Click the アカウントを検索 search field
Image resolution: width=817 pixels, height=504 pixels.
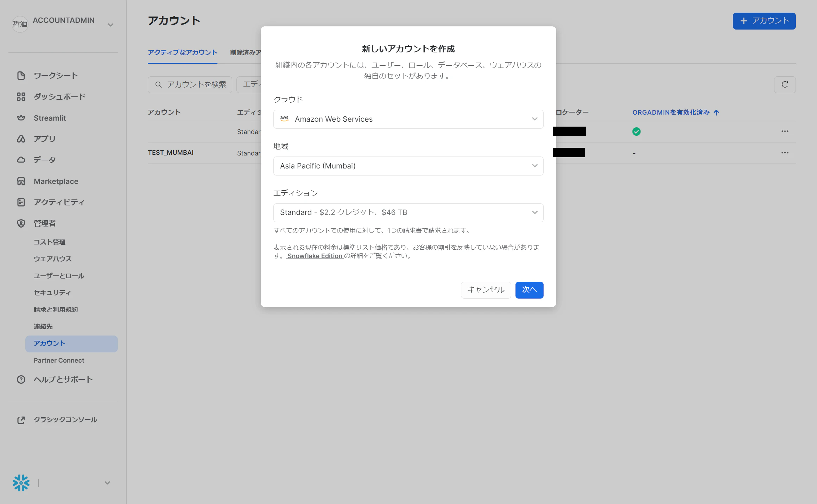pos(190,85)
